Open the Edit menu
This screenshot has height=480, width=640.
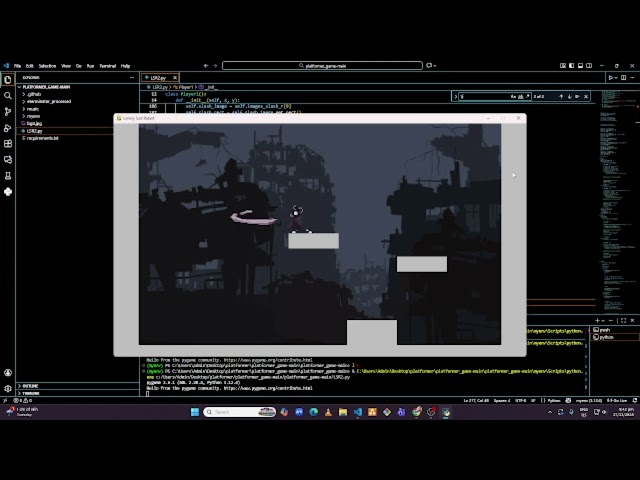pyautogui.click(x=30, y=66)
